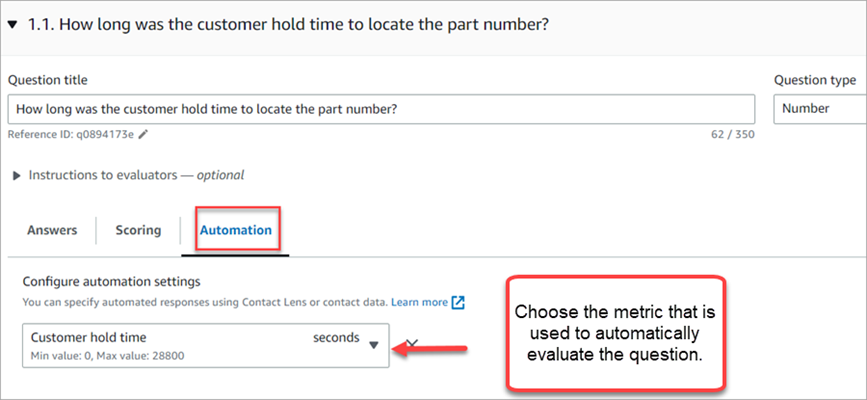867x400 pixels.
Task: Expand Instructions to evaluators section
Action: pyautogui.click(x=16, y=175)
